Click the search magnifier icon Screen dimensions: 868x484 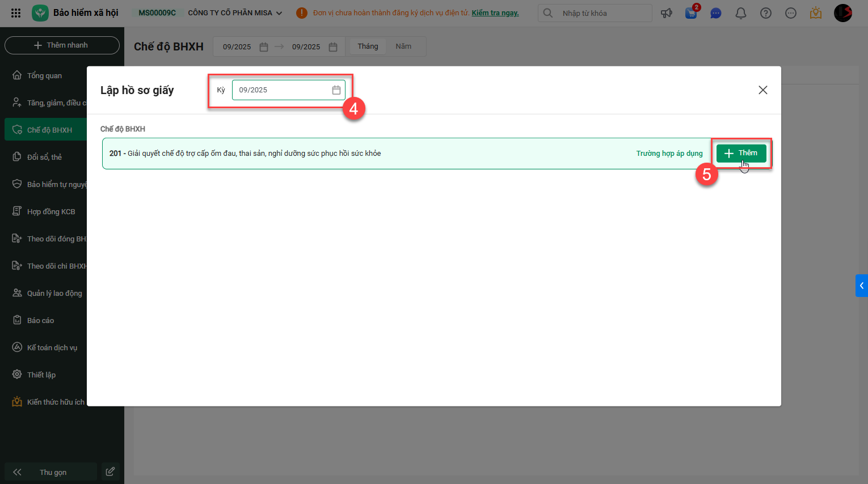(547, 12)
